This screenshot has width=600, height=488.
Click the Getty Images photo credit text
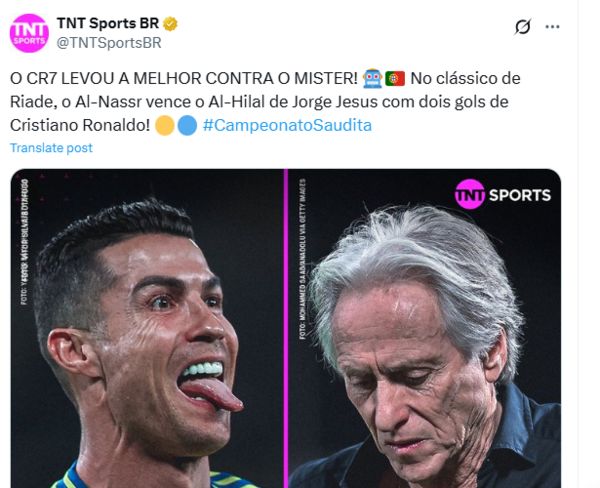303,259
